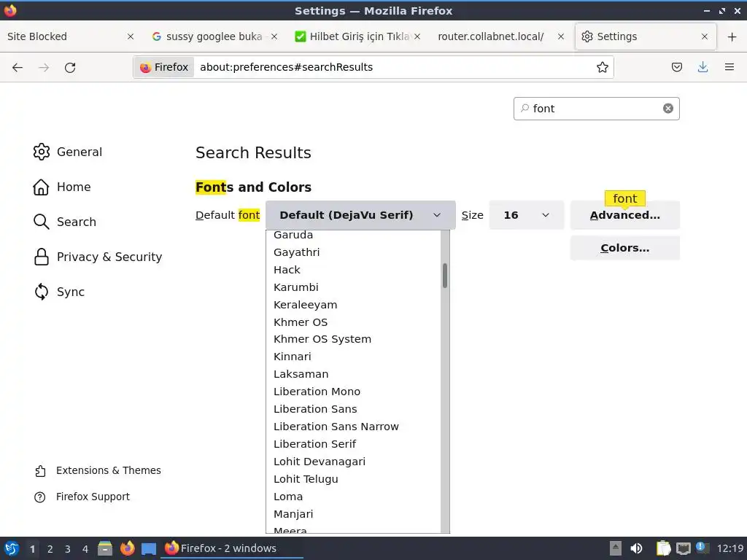Open the Firefox Support link
The height and width of the screenshot is (560, 747).
point(82,497)
